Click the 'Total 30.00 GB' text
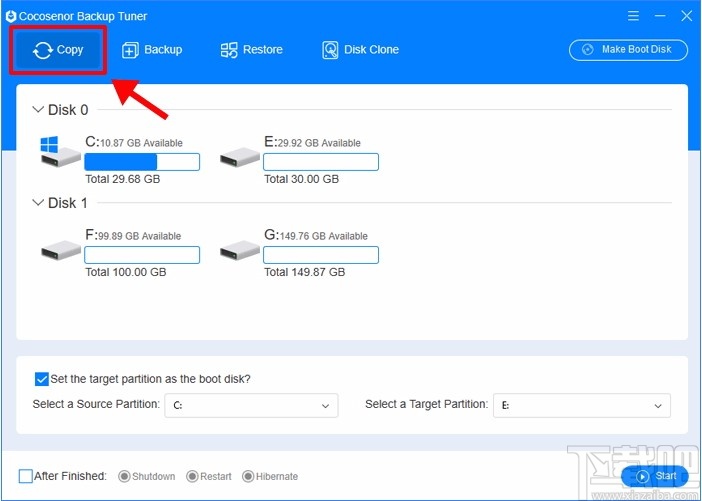 tap(301, 179)
